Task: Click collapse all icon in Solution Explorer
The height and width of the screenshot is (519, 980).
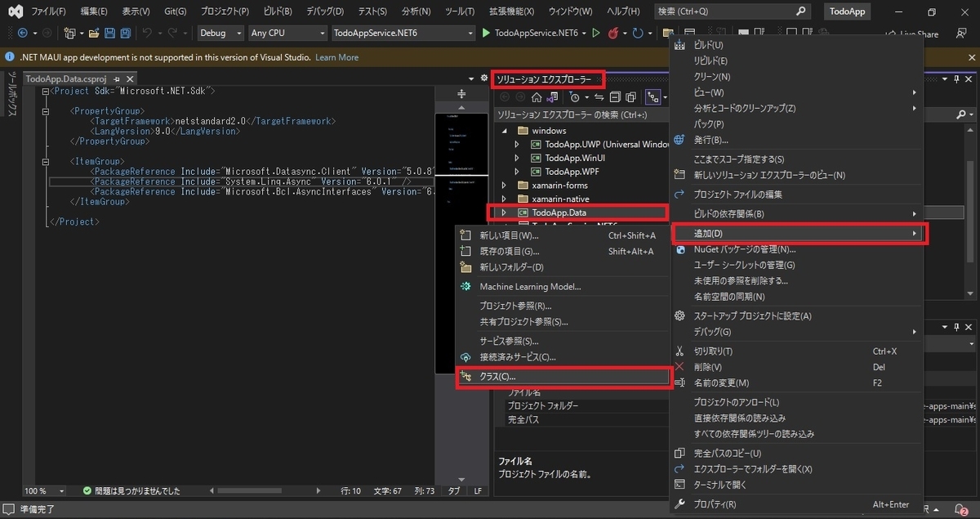Action: (x=614, y=97)
